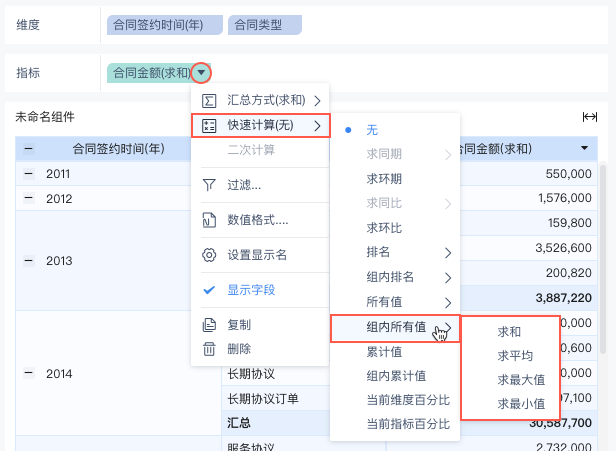Click the quick calculation calculator icon
The image size is (616, 451).
click(x=209, y=126)
